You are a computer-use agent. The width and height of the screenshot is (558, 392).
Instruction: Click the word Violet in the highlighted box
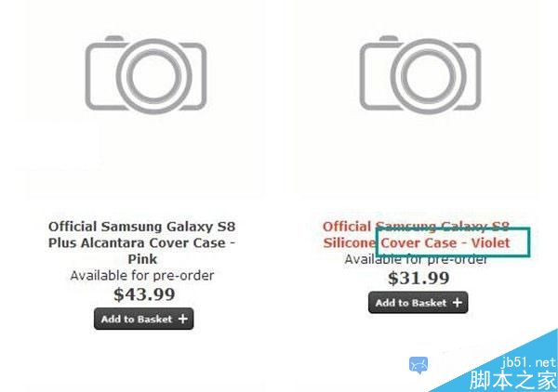[x=491, y=242]
